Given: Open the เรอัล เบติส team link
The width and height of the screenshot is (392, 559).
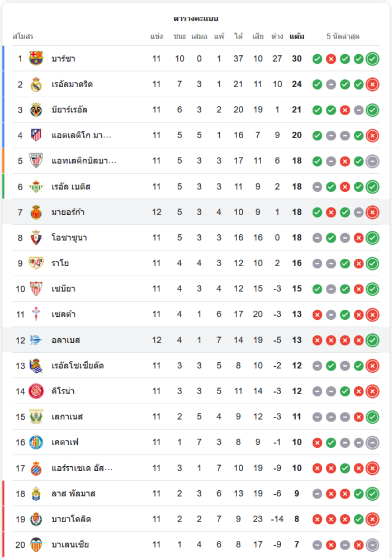Looking at the screenshot, I should [x=71, y=187].
